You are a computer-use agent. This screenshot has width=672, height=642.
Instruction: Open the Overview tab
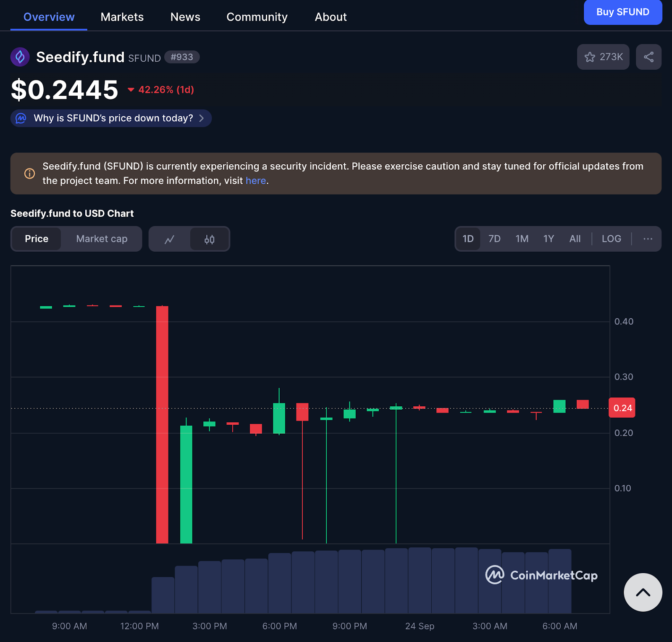coord(49,17)
